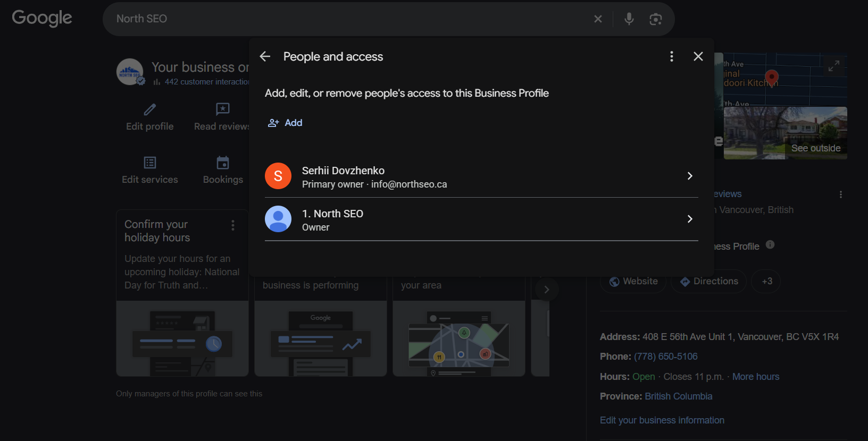Image resolution: width=868 pixels, height=441 pixels.
Task: Open the business is performing card illustration
Action: click(321, 338)
